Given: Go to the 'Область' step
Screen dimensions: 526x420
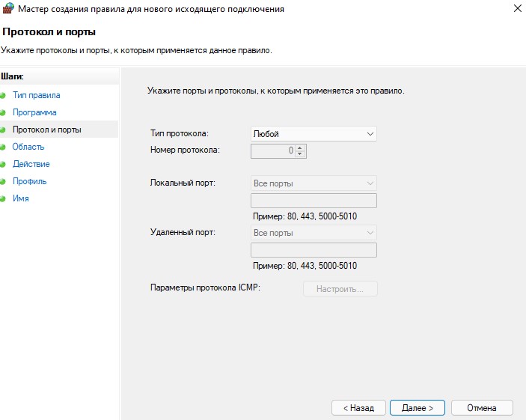Looking at the screenshot, I should (28, 147).
